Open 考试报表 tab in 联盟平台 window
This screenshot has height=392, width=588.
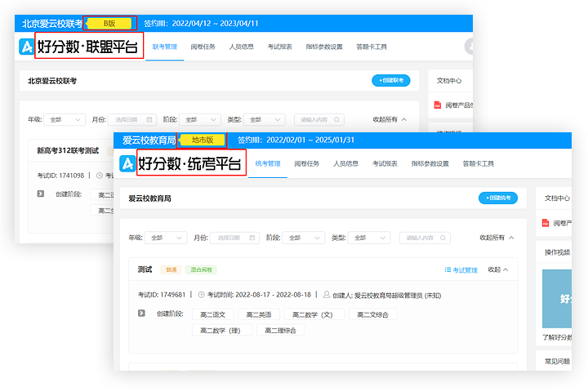click(280, 47)
